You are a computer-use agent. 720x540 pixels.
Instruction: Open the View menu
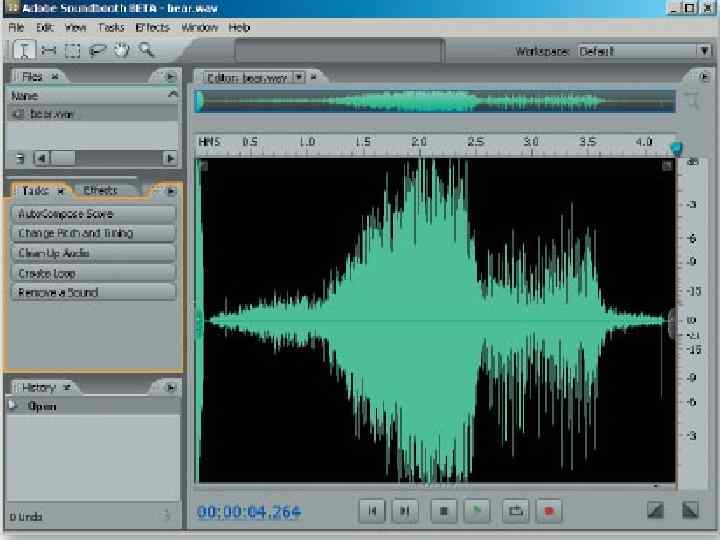coord(75,28)
